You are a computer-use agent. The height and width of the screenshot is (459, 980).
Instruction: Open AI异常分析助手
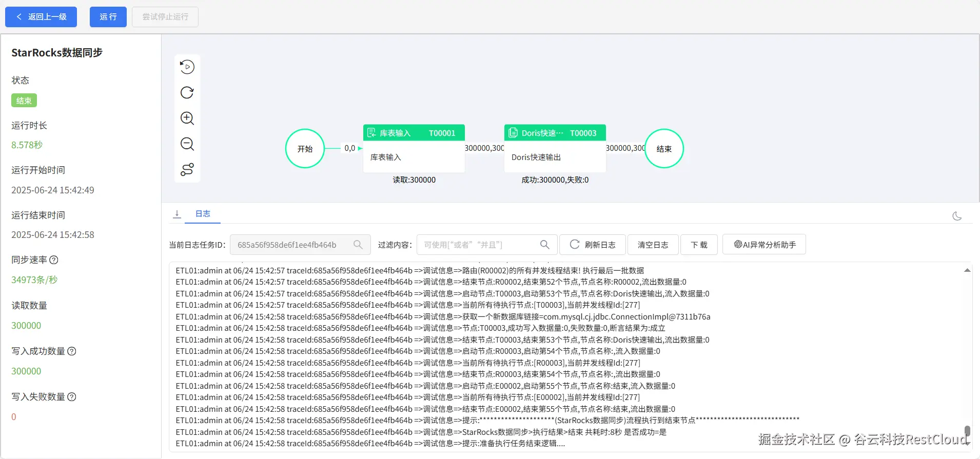(765, 245)
